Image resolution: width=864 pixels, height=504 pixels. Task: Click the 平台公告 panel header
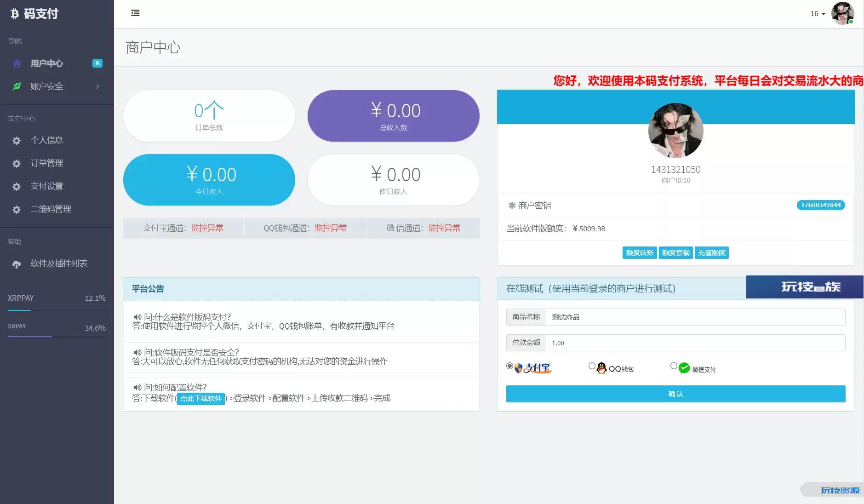[301, 289]
